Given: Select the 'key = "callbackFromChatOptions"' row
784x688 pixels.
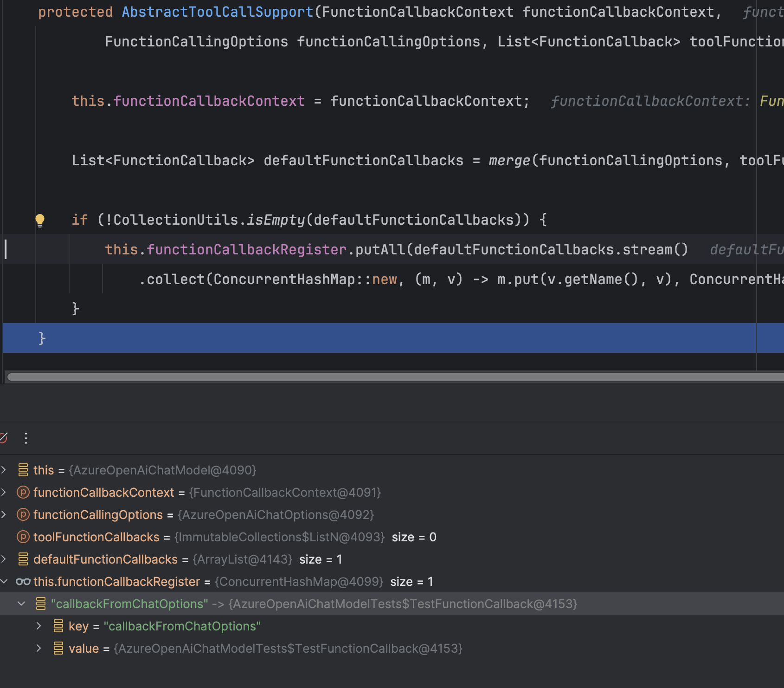Looking at the screenshot, I should click(392, 626).
